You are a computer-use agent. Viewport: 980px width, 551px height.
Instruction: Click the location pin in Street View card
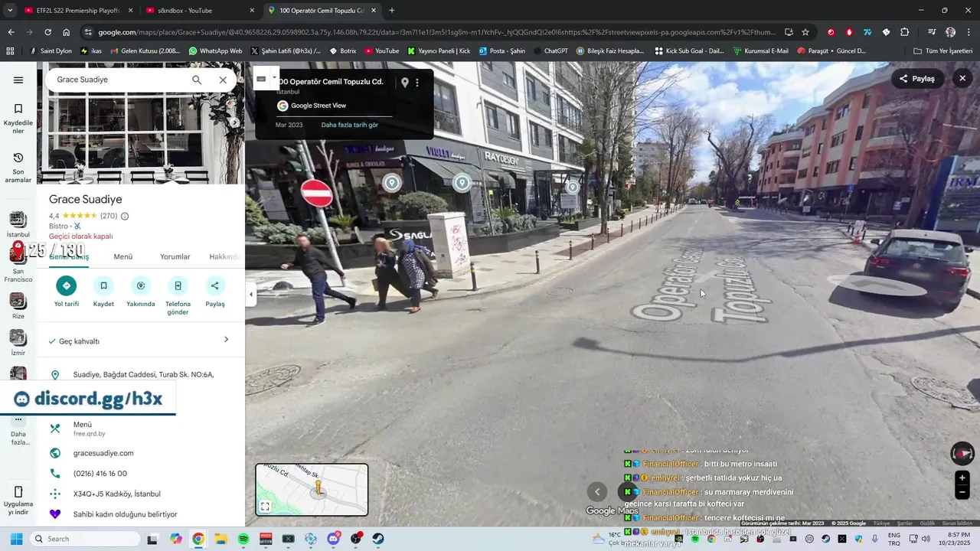click(x=405, y=83)
